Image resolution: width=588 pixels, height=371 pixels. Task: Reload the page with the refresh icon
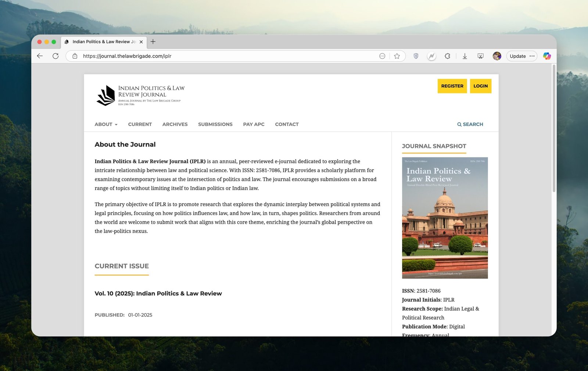coord(55,56)
